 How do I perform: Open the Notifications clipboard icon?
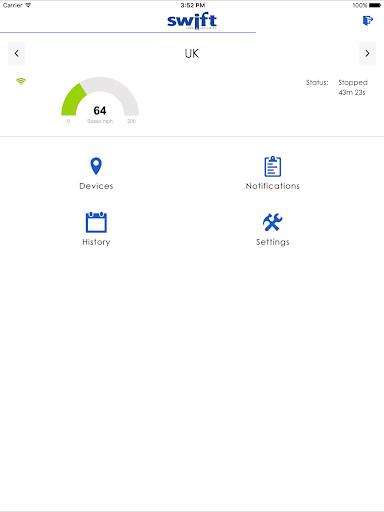pos(273,166)
